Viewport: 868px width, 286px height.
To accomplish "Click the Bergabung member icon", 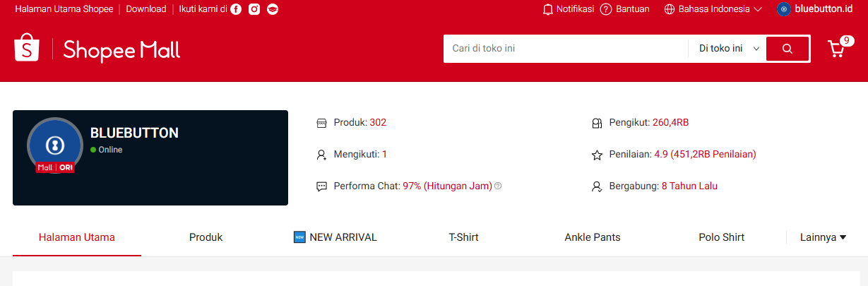I will point(597,186).
